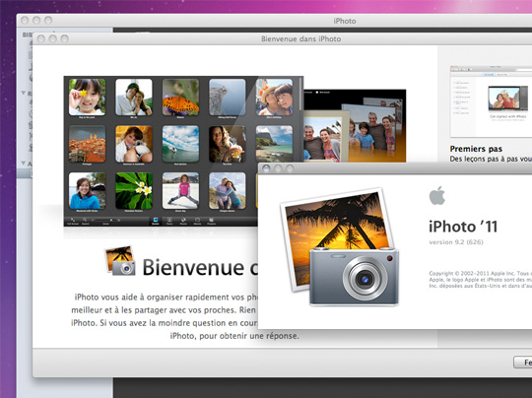Image resolution: width=532 pixels, height=398 pixels.
Task: Click the "Des leçons pas à pas" description
Action: tap(491, 159)
